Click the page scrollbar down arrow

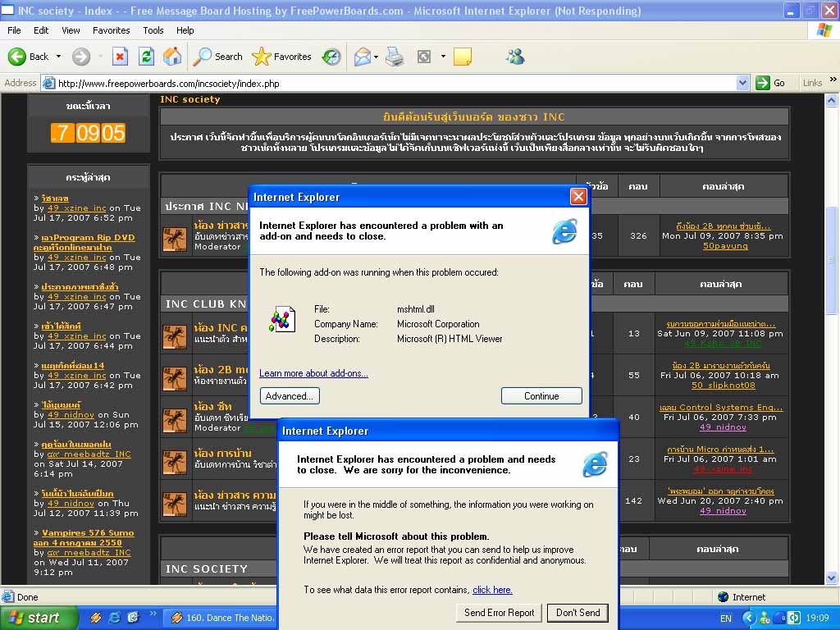pos(832,578)
